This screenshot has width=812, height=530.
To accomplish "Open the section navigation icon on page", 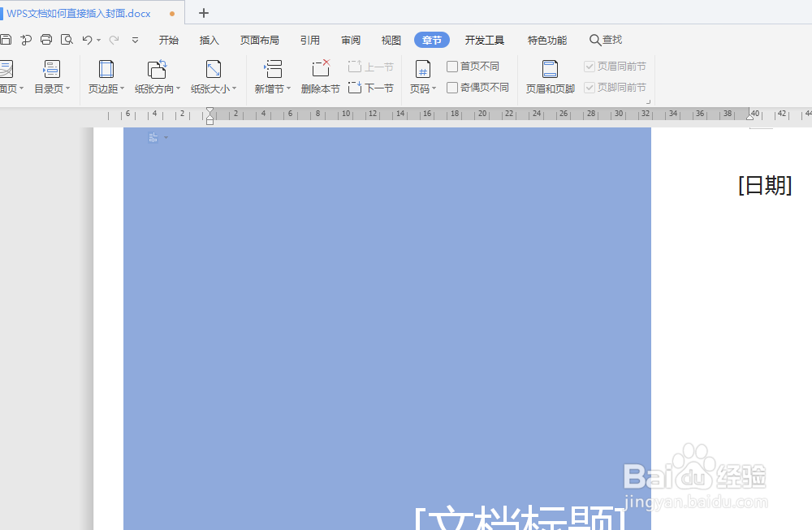I will [153, 137].
